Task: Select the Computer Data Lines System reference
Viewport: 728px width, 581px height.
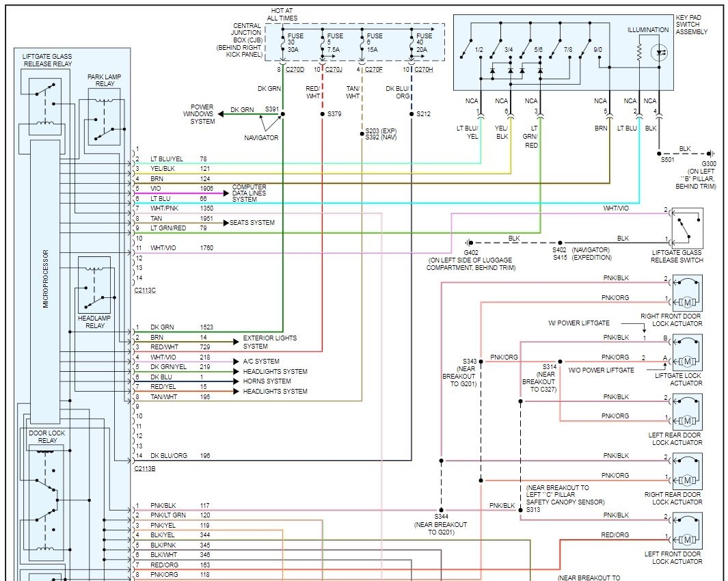Action: tap(249, 193)
